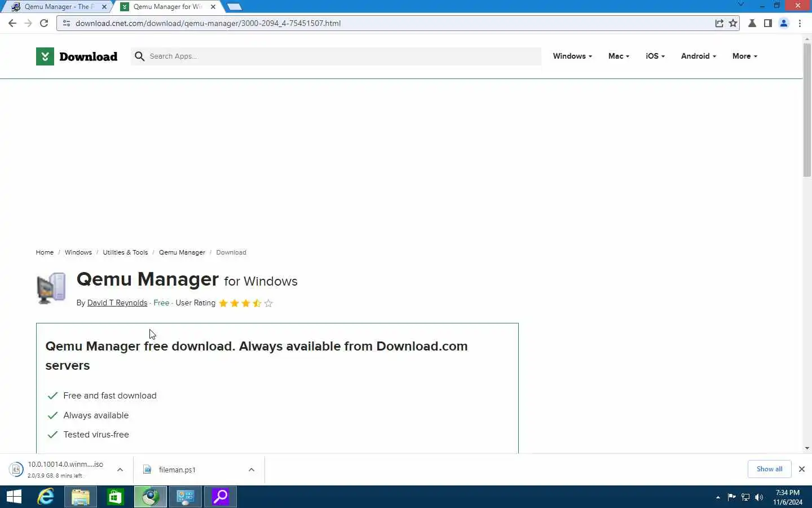Image resolution: width=812 pixels, height=508 pixels.
Task: Click the volume speaker tray icon
Action: [x=759, y=497]
